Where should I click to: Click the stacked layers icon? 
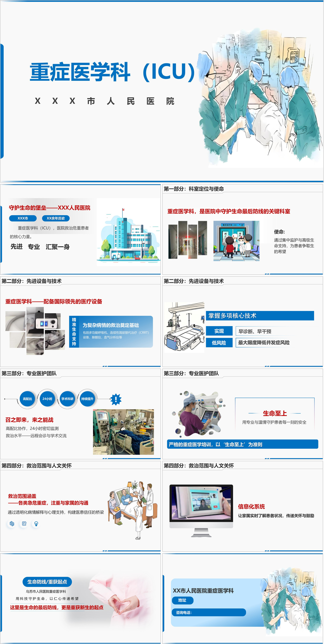pyautogui.click(x=12, y=523)
